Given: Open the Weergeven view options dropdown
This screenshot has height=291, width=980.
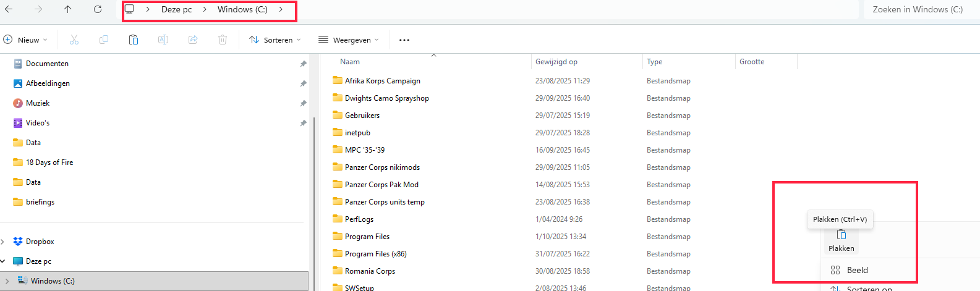Looking at the screenshot, I should [x=349, y=40].
